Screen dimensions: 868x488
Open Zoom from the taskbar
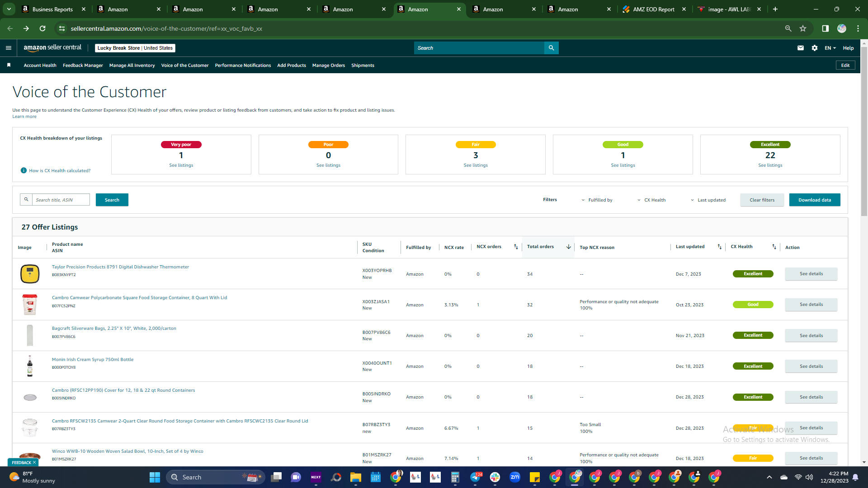515,477
